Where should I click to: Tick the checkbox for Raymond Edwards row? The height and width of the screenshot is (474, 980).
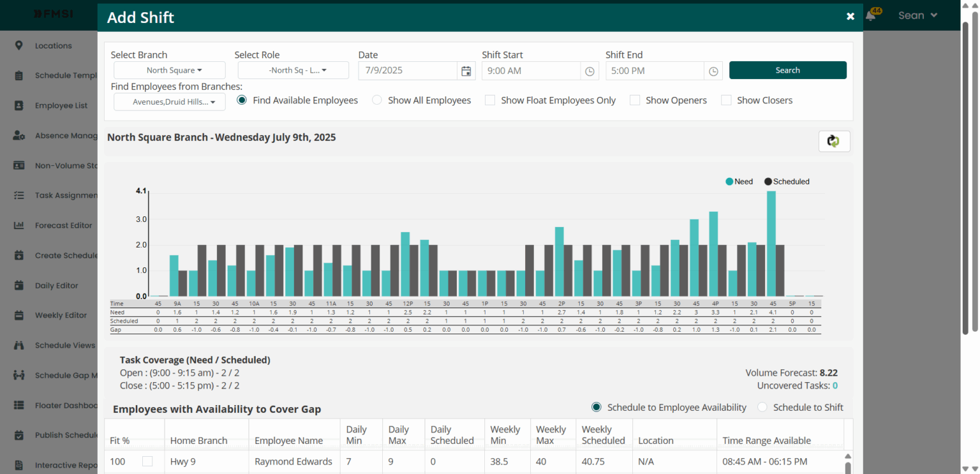coord(147,461)
